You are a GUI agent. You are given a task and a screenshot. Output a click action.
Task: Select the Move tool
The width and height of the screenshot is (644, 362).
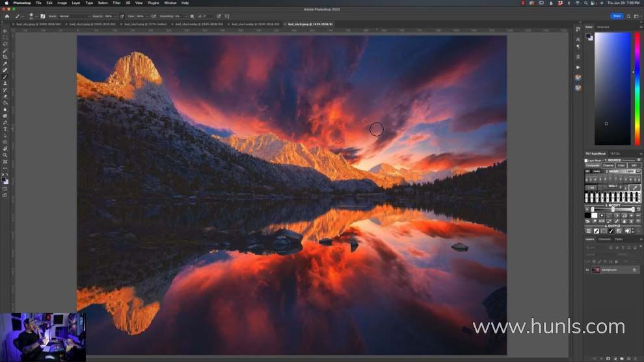(x=5, y=31)
